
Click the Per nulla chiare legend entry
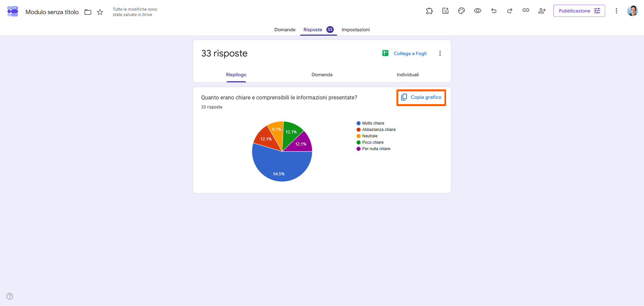(373, 149)
